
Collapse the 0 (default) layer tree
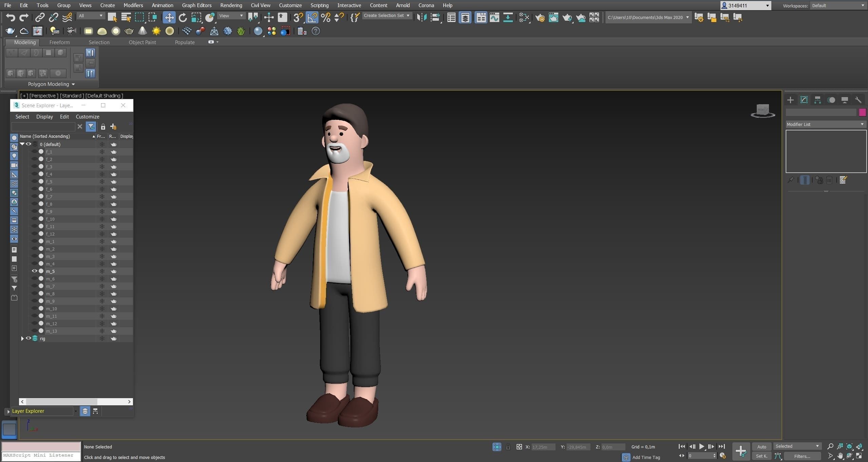22,144
